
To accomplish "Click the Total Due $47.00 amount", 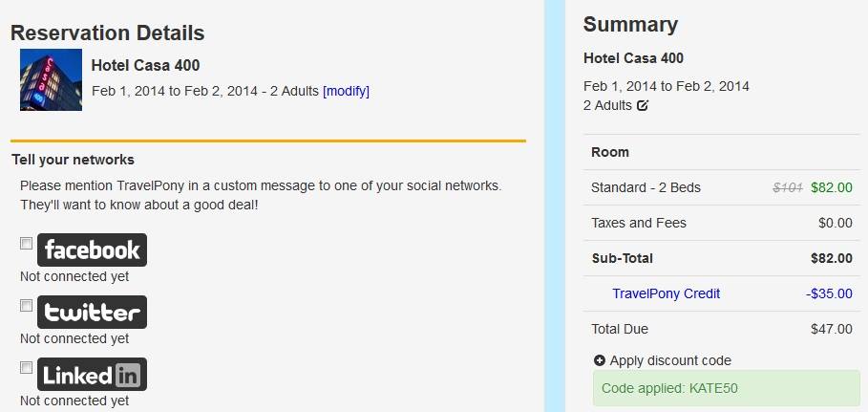I will coord(832,329).
